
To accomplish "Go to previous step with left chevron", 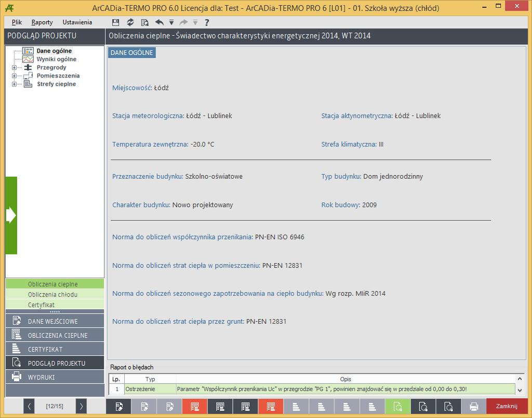I will click(29, 406).
